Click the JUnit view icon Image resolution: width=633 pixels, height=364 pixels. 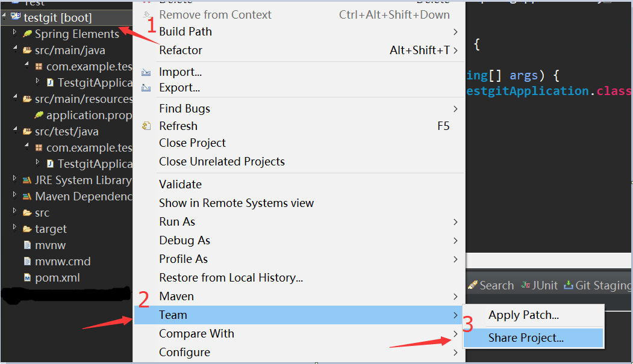525,285
